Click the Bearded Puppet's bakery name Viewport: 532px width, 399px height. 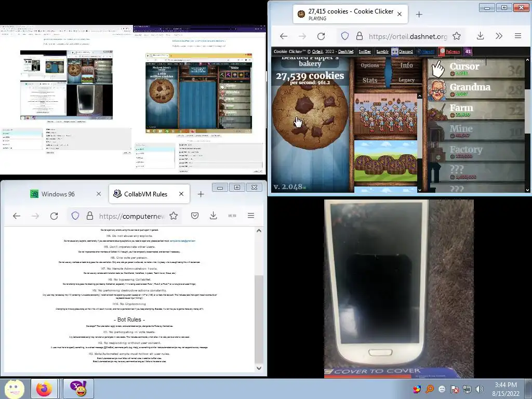[310, 61]
